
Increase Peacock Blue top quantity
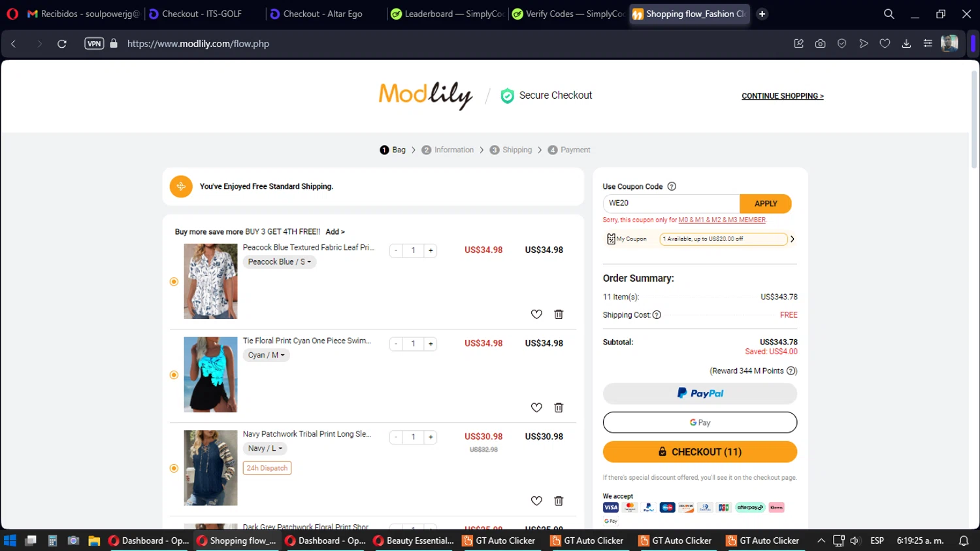point(431,250)
